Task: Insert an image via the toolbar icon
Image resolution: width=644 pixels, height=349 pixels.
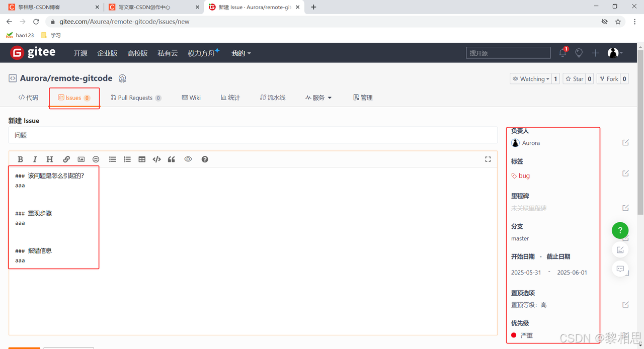Action: (x=81, y=159)
